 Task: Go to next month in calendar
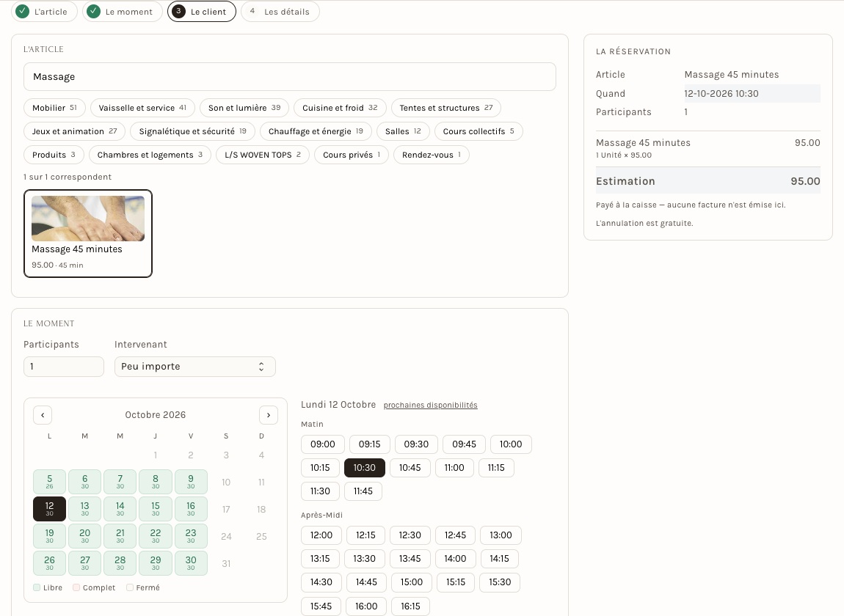point(269,415)
